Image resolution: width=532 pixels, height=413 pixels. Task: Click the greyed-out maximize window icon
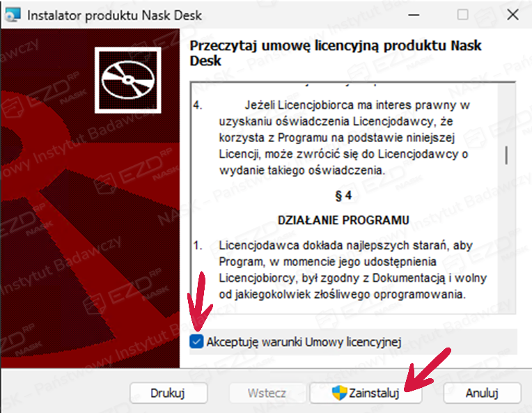click(463, 15)
